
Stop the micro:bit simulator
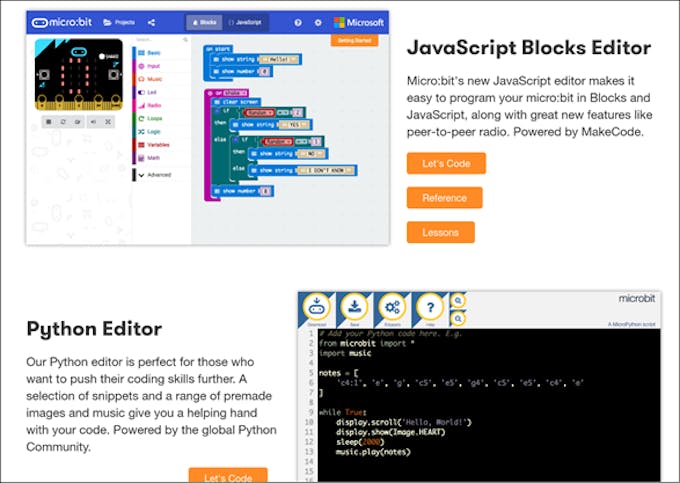click(49, 122)
